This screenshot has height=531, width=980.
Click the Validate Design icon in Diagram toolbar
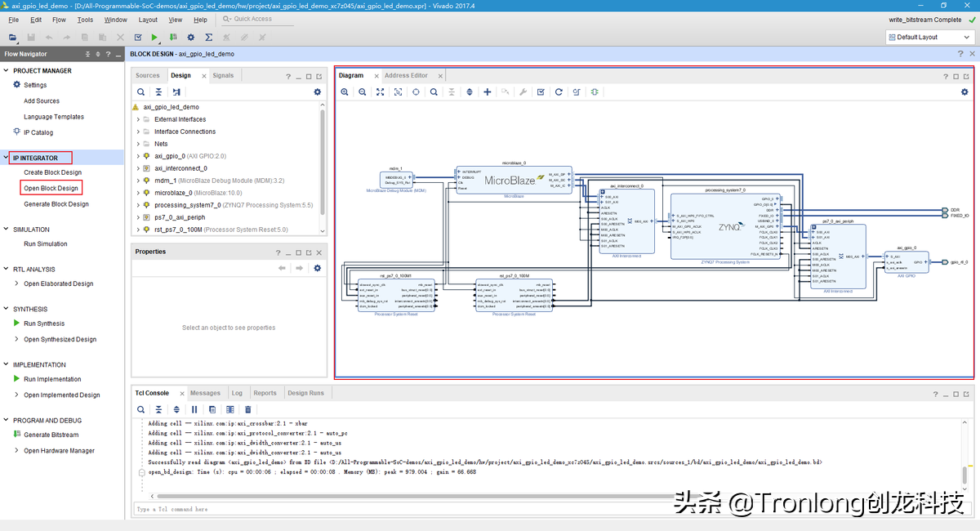point(541,91)
